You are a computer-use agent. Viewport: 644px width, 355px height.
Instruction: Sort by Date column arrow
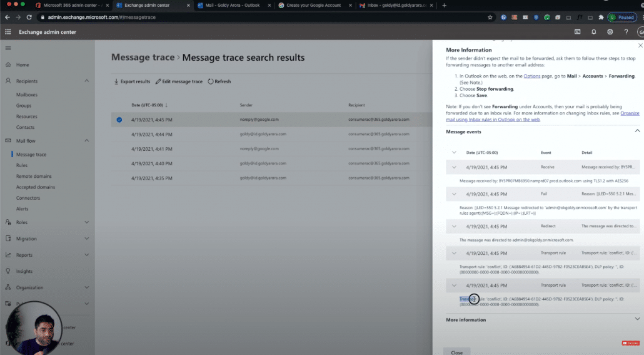pyautogui.click(x=166, y=105)
